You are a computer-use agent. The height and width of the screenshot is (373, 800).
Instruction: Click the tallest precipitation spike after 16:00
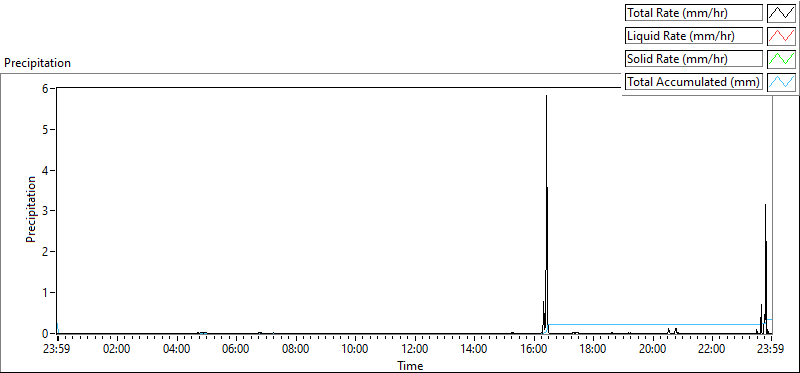(x=546, y=214)
